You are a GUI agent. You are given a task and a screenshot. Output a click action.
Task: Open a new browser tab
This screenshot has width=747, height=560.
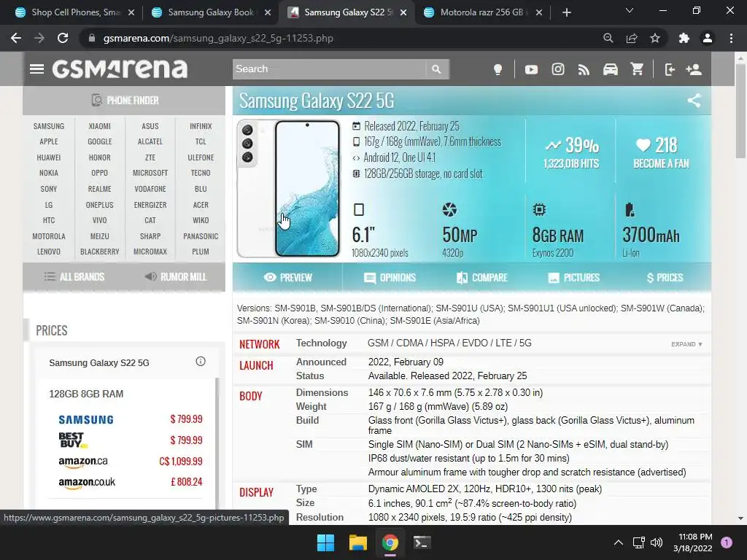point(566,12)
